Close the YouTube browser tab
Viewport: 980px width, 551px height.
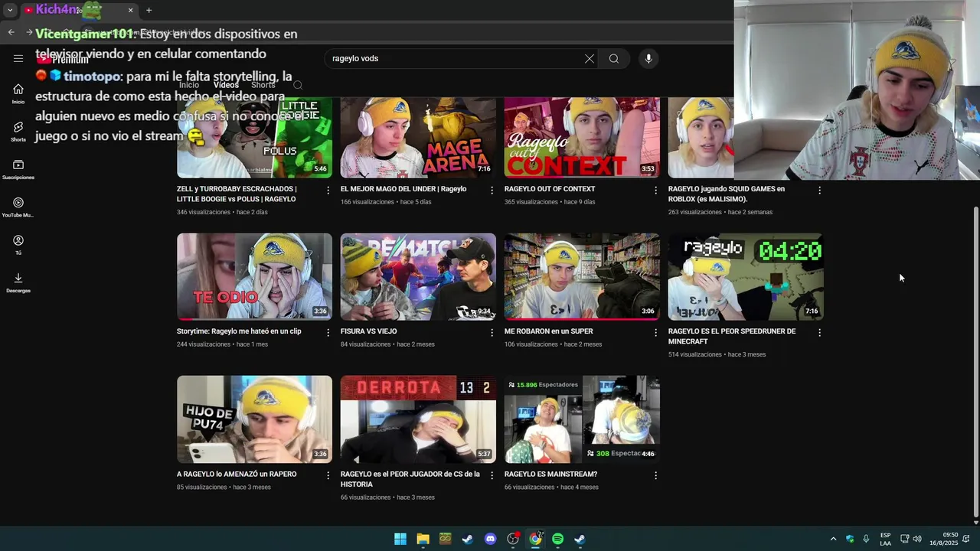click(x=130, y=10)
